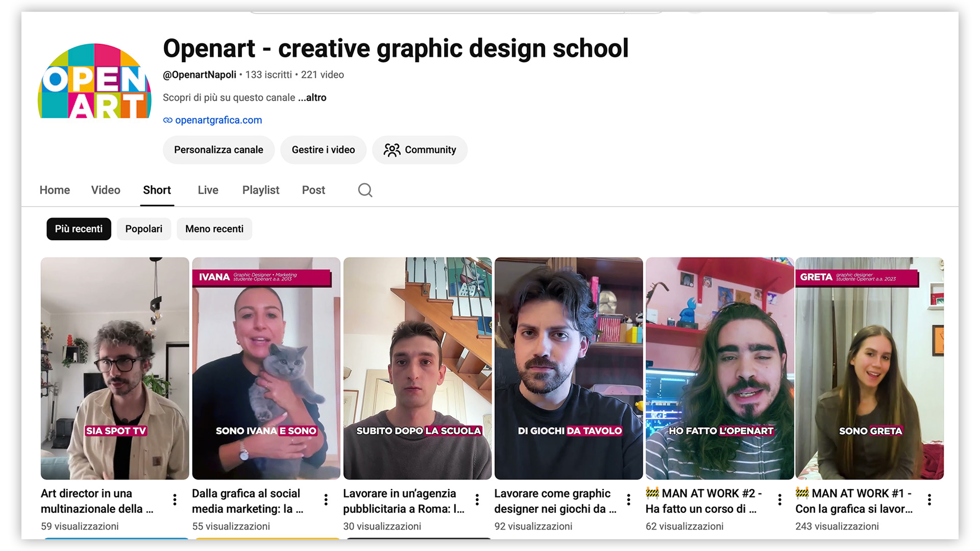Open options menu for 'Lavorare in un'agenzia pubblicitaria' short

pos(477,500)
